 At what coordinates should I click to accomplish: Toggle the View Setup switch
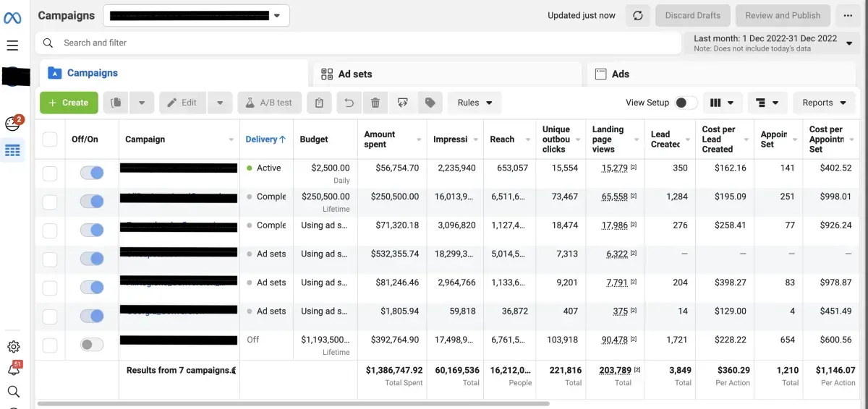[686, 103]
